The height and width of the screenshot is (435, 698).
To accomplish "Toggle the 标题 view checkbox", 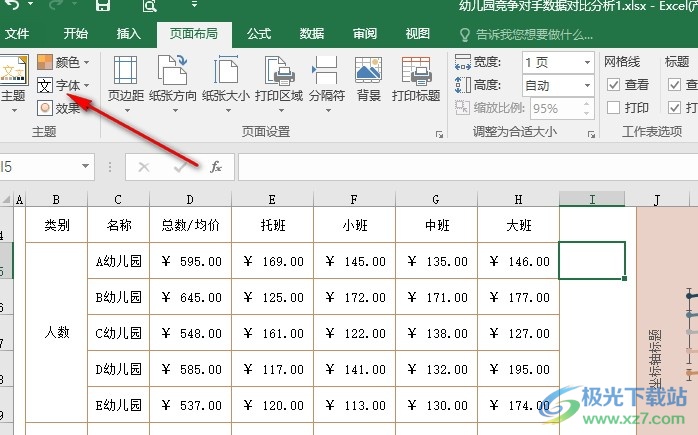I will point(674,85).
